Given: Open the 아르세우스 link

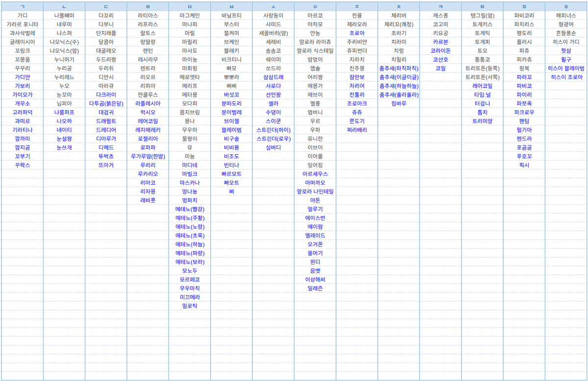Looking at the screenshot, I should 315,174.
